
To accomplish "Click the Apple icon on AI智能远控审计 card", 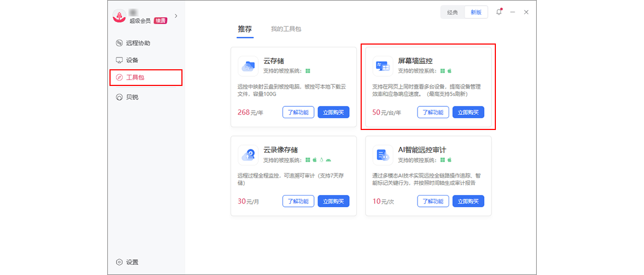I will pyautogui.click(x=450, y=160).
